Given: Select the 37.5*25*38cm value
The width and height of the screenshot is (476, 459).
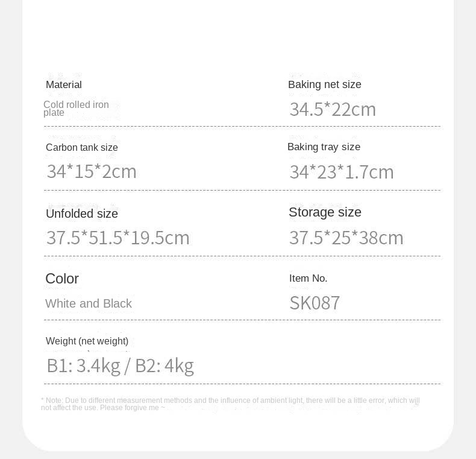Looking at the screenshot, I should [x=346, y=238].
